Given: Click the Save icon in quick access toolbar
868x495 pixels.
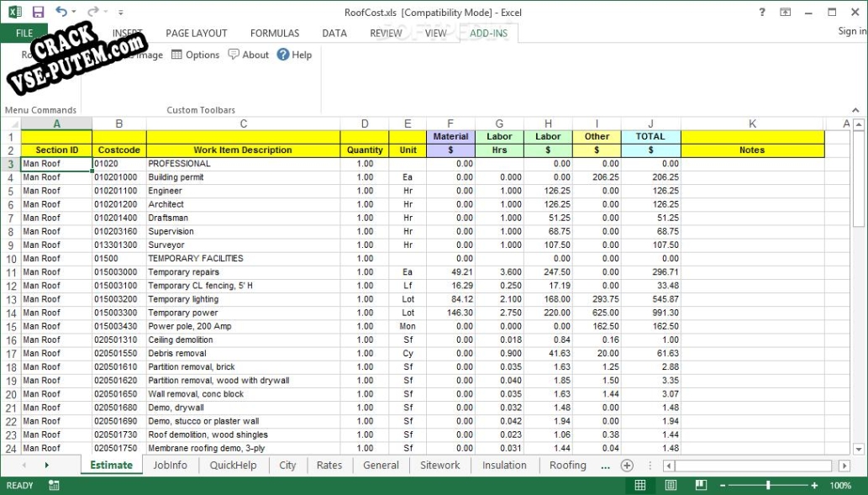Looking at the screenshot, I should [38, 12].
